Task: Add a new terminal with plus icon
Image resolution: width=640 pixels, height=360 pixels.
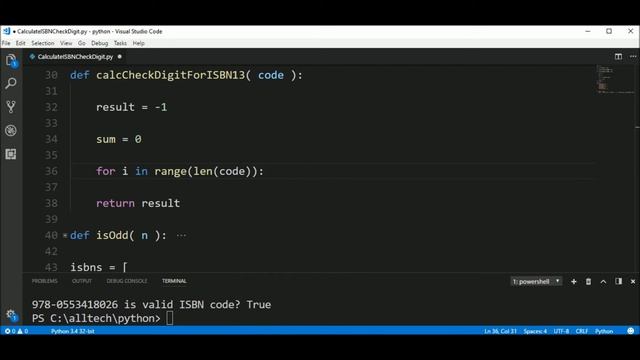Action: click(573, 282)
